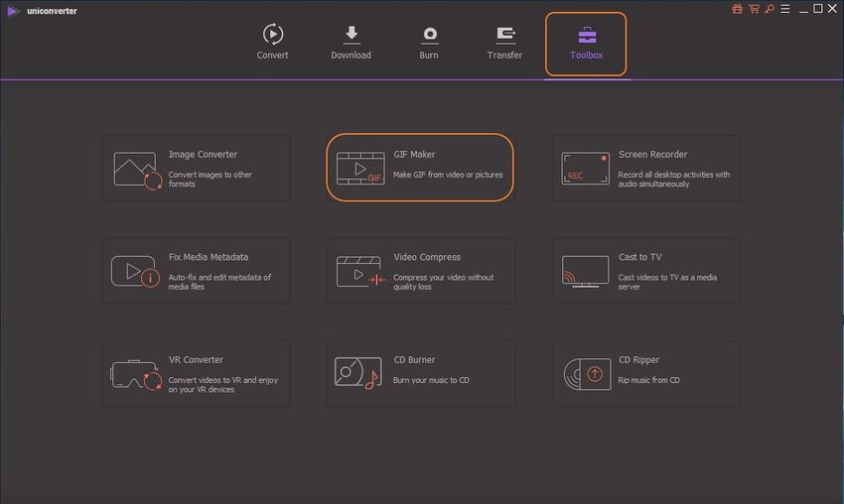Click the uniconverter logo in title bar

[12, 10]
